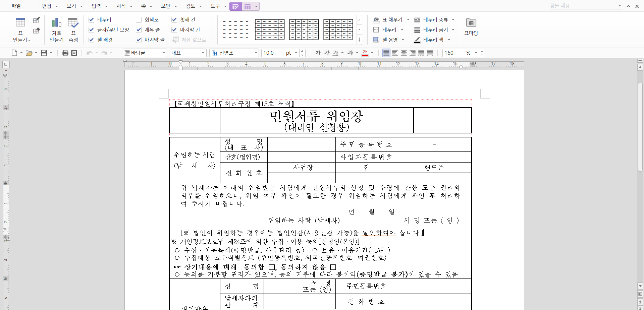
Task: Apply right paragraph alignment
Action: 413,53
